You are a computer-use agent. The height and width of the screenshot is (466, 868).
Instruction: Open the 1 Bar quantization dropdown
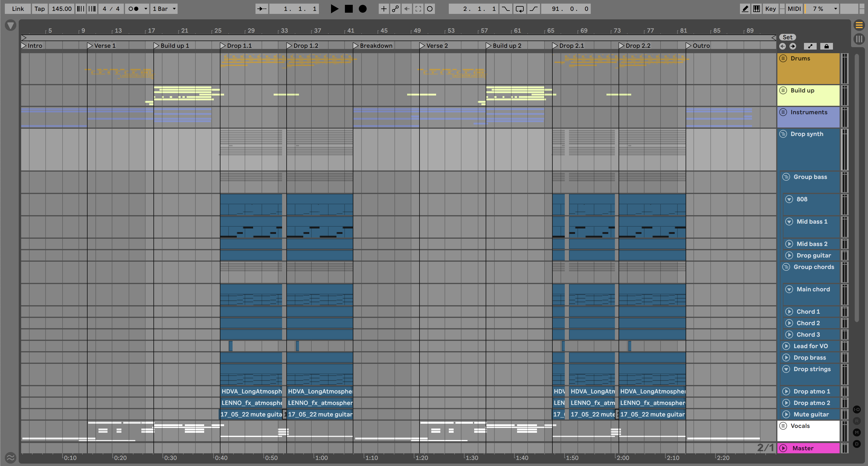coord(164,9)
